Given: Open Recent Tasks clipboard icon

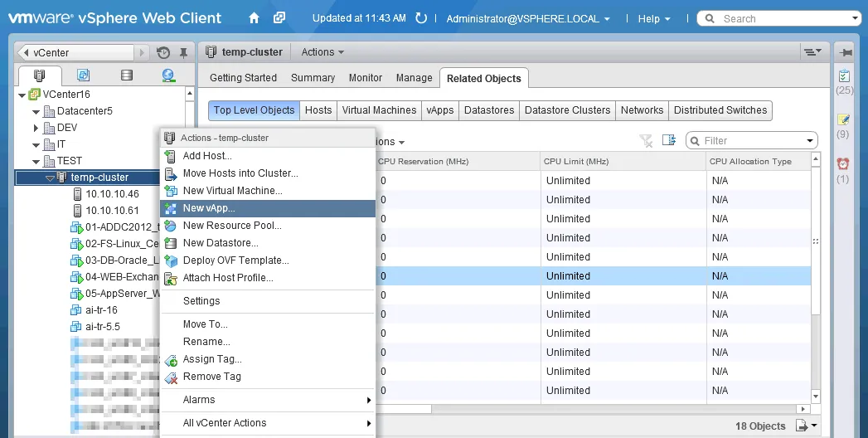Looking at the screenshot, I should click(x=843, y=75).
